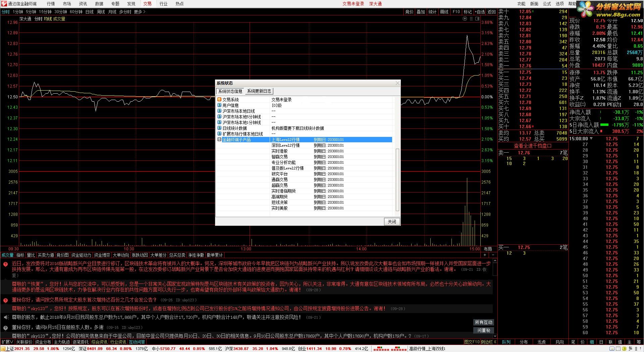Open the 交易 menu
Image resolution: width=644 pixels, height=352 pixels.
pos(147,4)
